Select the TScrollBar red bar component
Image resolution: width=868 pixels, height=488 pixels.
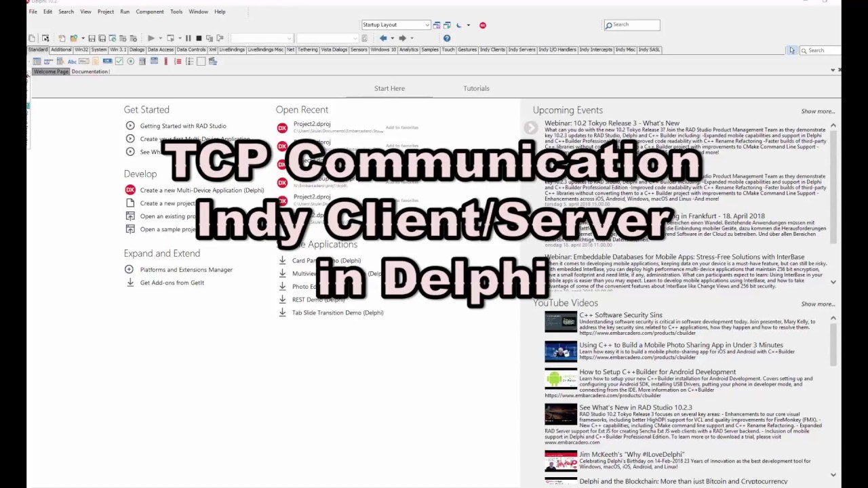pos(166,61)
